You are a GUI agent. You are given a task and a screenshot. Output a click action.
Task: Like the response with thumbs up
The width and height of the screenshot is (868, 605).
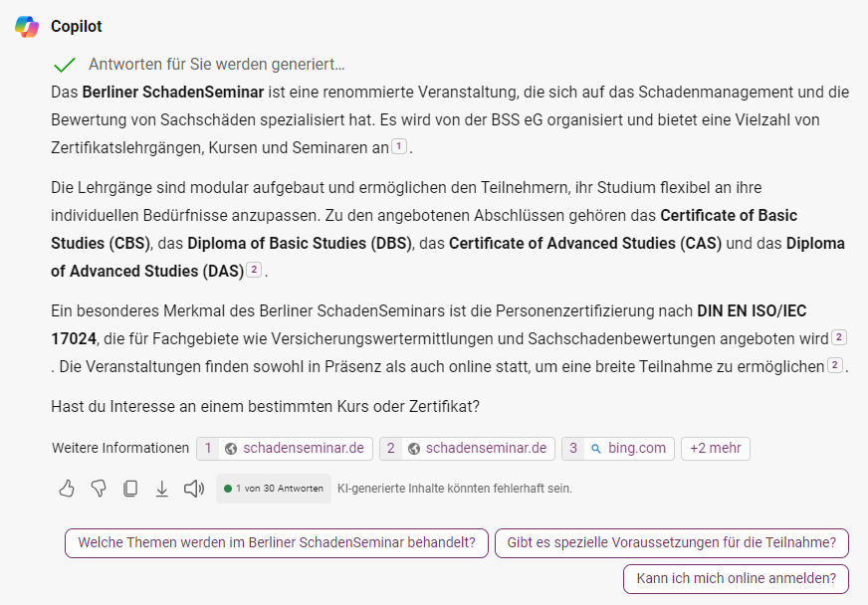[x=67, y=489]
